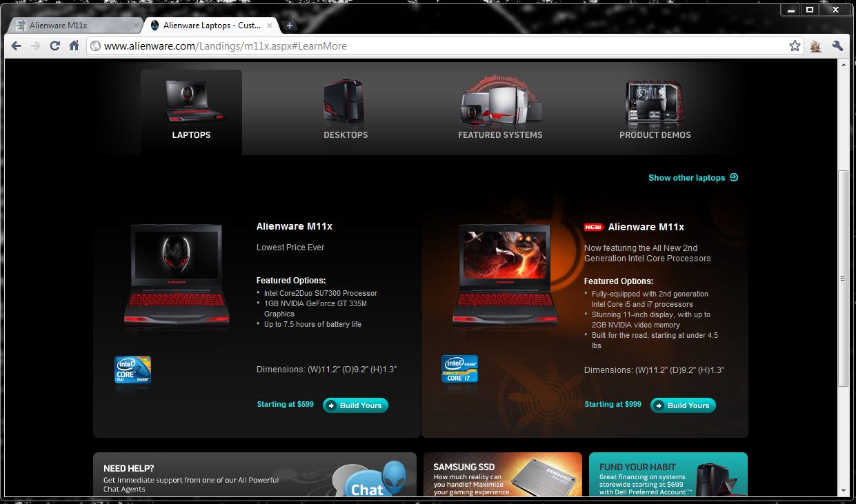Screen dimensions: 856x504
Task: Click the Intel Core i7 badge
Action: (x=460, y=370)
